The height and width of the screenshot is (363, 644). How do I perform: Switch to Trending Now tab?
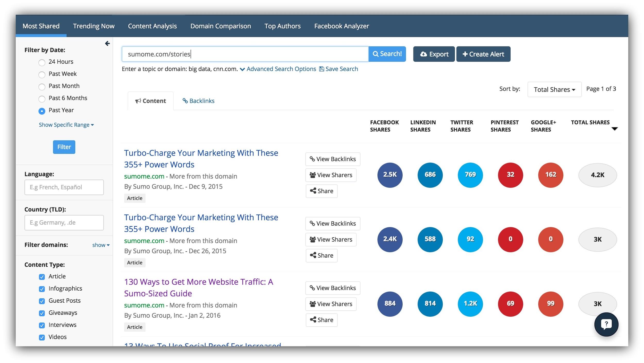94,26
